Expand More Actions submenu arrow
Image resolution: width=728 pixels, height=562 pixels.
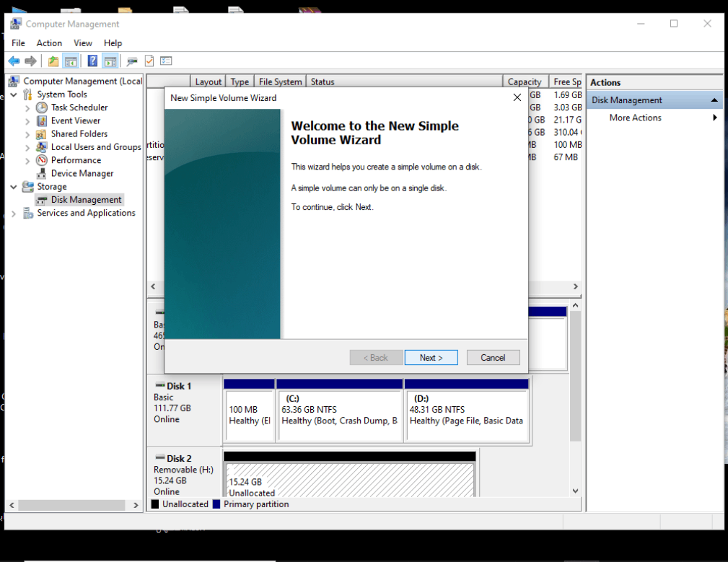tap(714, 118)
